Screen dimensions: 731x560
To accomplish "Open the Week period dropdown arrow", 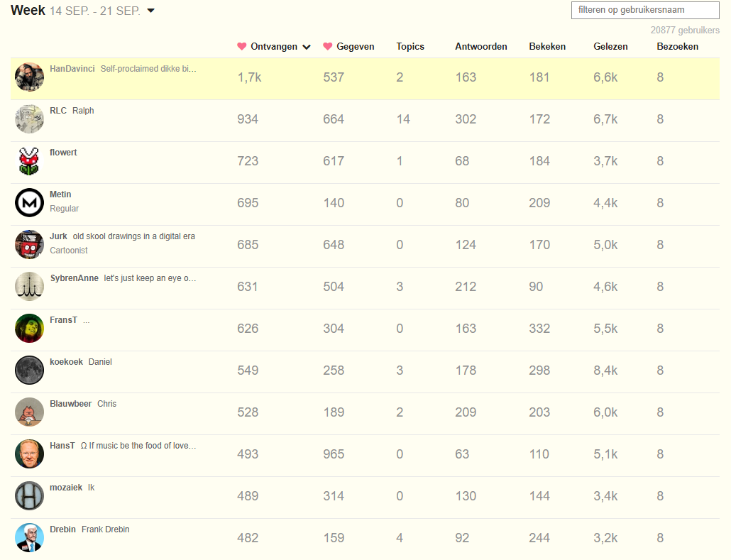I will (x=150, y=11).
